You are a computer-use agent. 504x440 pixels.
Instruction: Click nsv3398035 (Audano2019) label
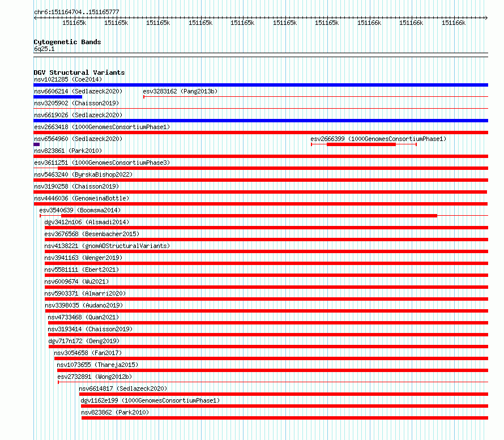click(x=84, y=305)
